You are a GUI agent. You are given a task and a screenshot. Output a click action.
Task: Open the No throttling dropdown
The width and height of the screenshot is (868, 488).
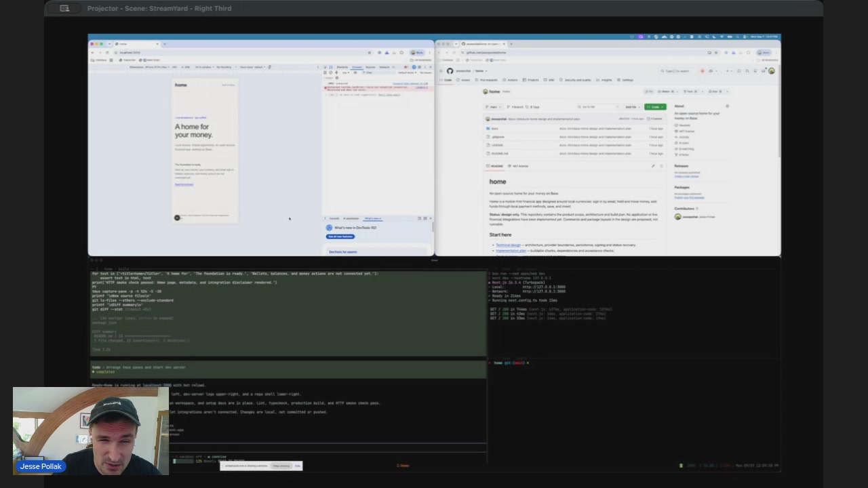click(x=226, y=67)
